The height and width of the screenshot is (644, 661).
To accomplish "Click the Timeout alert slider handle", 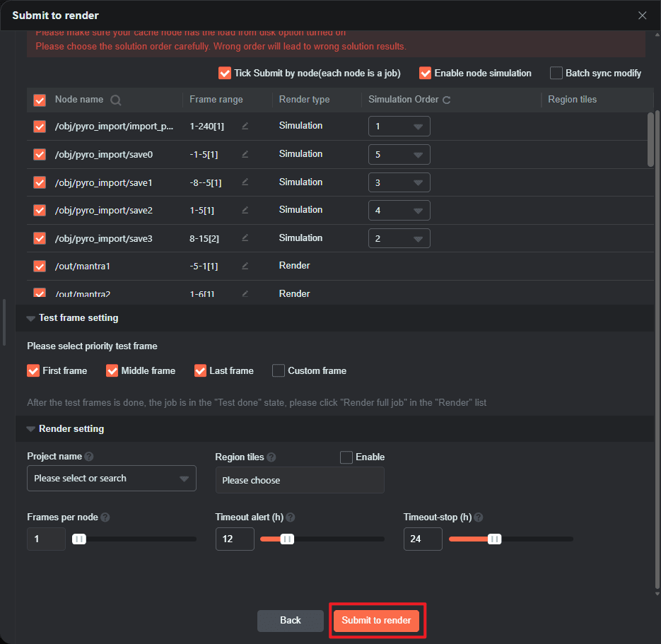I will pyautogui.click(x=287, y=539).
